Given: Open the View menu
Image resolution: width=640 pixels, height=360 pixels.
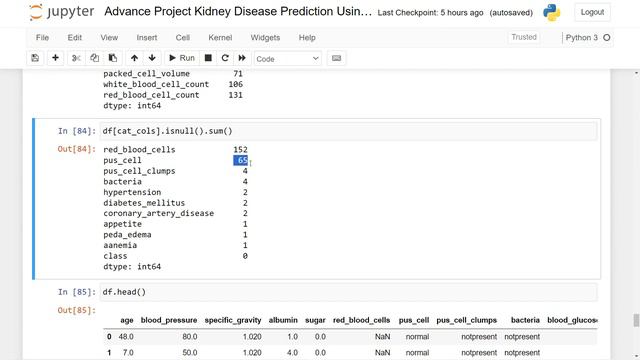Looking at the screenshot, I should (x=109, y=38).
